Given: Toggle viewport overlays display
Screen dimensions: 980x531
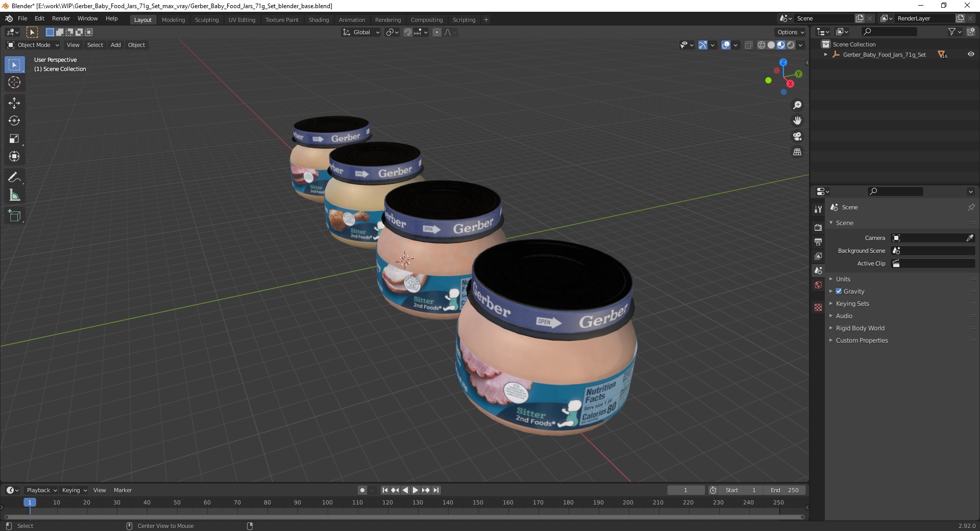Looking at the screenshot, I should pyautogui.click(x=726, y=45).
